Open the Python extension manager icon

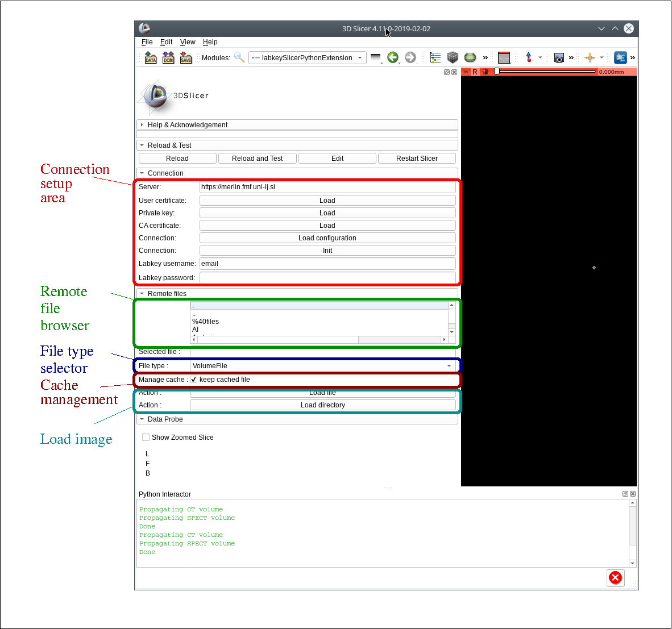click(x=620, y=57)
